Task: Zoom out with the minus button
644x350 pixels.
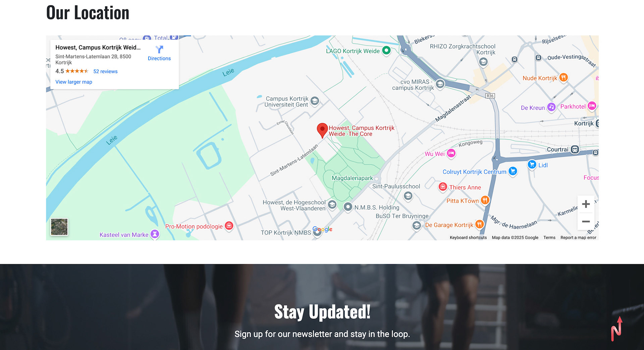Action: pos(586,221)
